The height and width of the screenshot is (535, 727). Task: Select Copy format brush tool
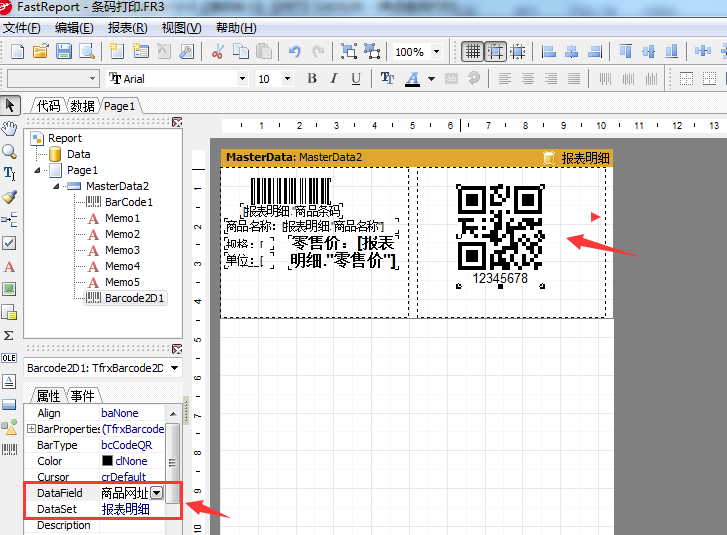9,197
